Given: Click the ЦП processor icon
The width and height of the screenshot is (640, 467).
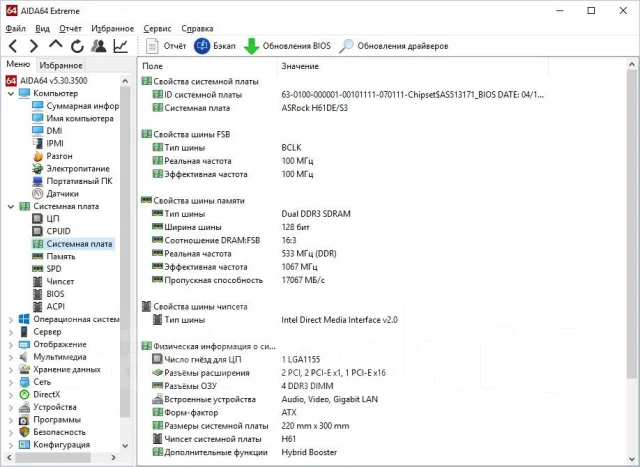Looking at the screenshot, I should pos(38,219).
